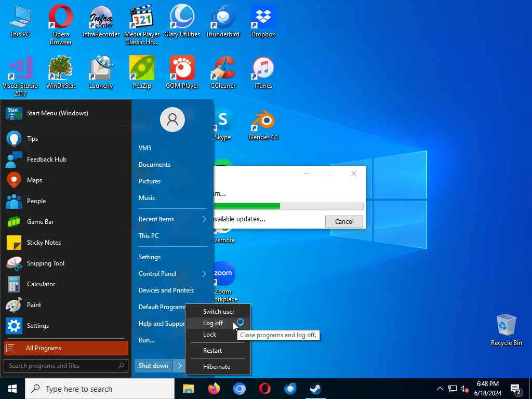532x399 pixels.
Task: Select the Zoom Workplace desktop icon
Action: (225, 282)
